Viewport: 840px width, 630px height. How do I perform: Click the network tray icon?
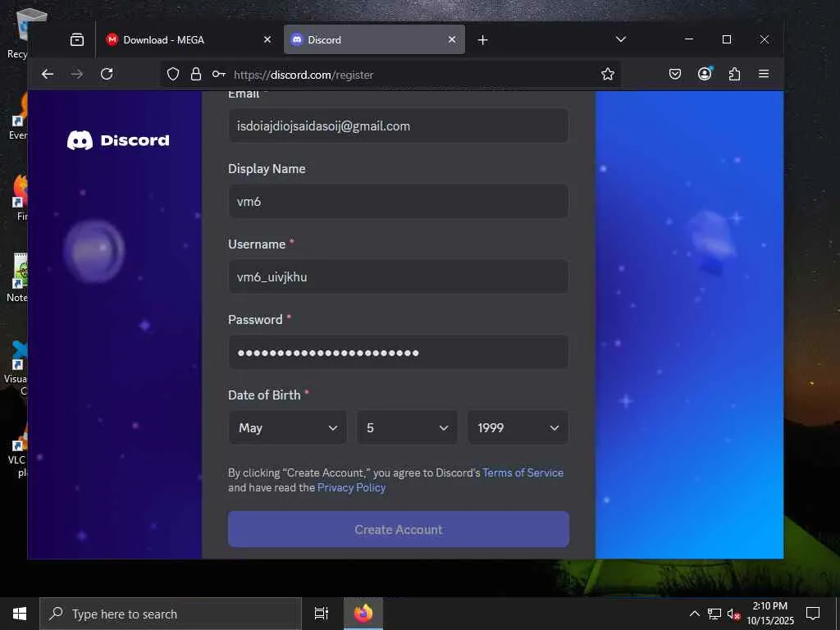point(714,614)
